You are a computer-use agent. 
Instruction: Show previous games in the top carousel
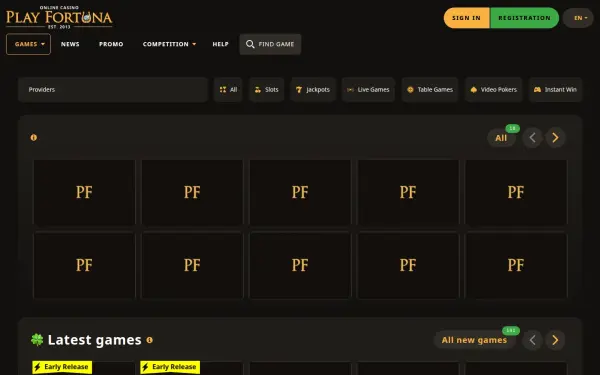click(x=532, y=138)
